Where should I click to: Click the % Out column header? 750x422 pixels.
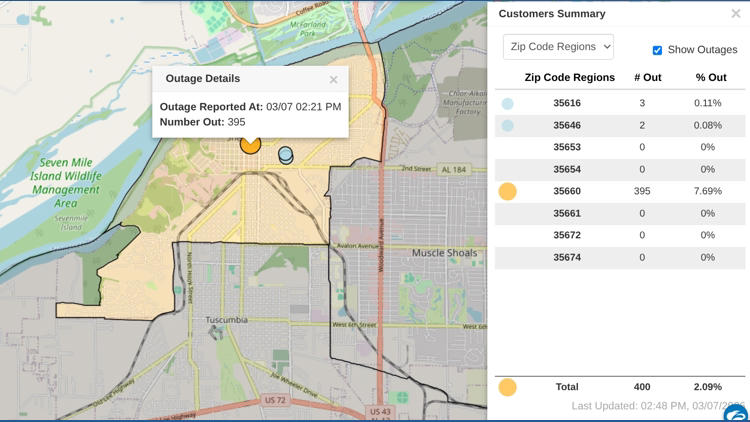click(711, 78)
